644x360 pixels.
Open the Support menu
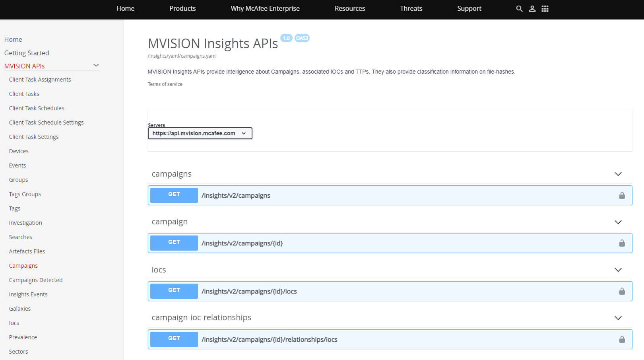tap(469, 8)
